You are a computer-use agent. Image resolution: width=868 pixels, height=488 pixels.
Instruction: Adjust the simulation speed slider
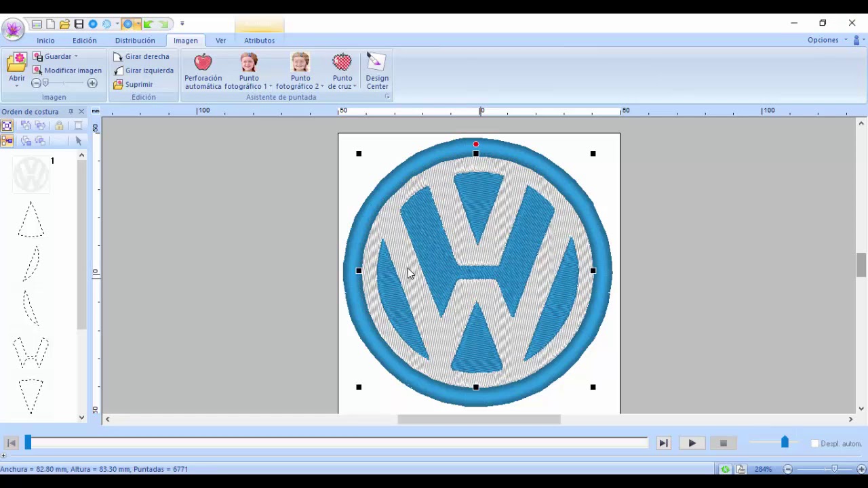[785, 442]
